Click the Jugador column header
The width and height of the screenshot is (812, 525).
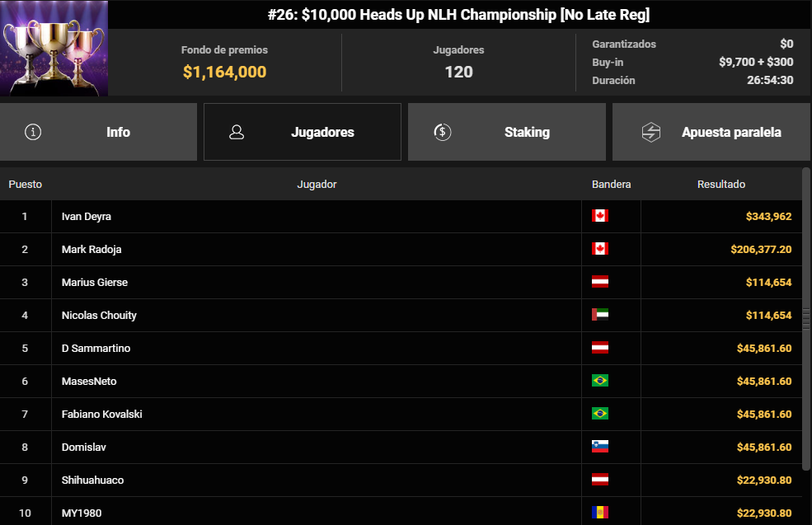click(317, 185)
